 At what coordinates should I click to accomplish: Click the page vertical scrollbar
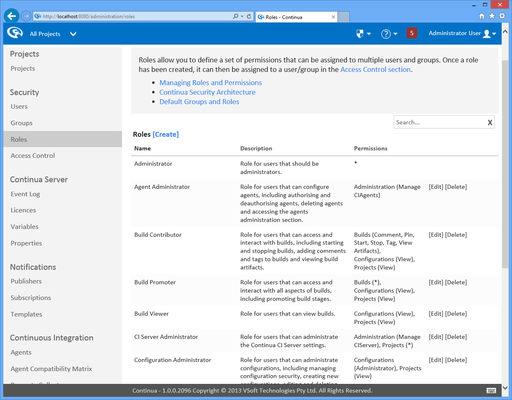[x=505, y=163]
